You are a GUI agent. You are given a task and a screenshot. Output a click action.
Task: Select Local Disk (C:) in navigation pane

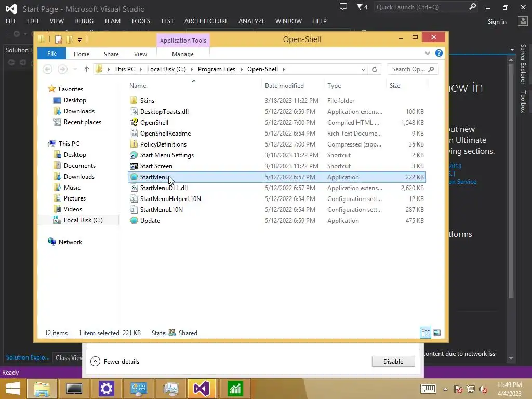pyautogui.click(x=79, y=220)
